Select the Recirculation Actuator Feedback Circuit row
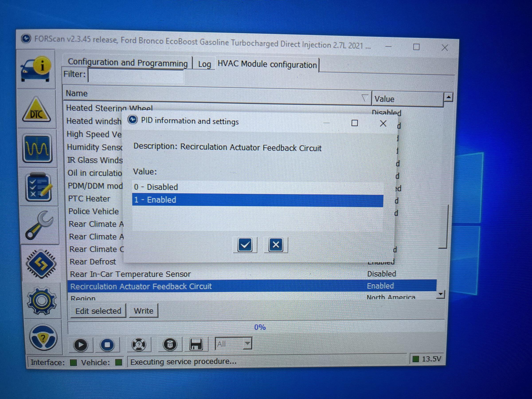 click(x=252, y=286)
